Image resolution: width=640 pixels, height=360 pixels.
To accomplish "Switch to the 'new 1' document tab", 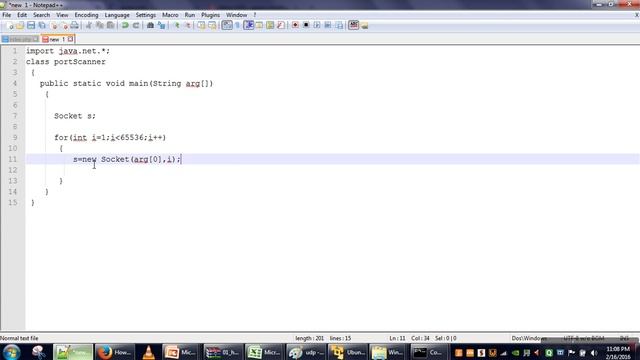I will coord(57,39).
